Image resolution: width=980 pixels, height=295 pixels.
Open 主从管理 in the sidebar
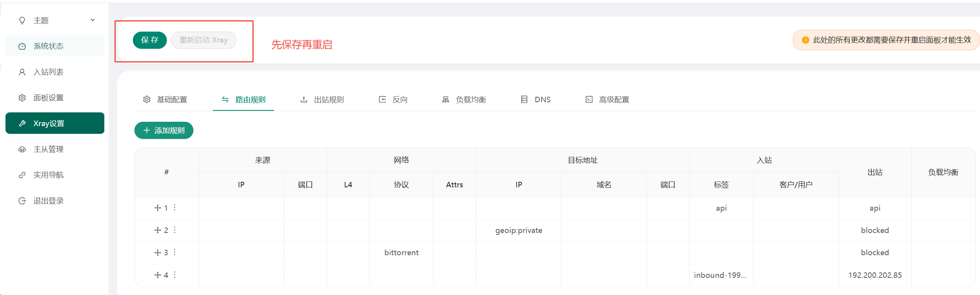55,149
